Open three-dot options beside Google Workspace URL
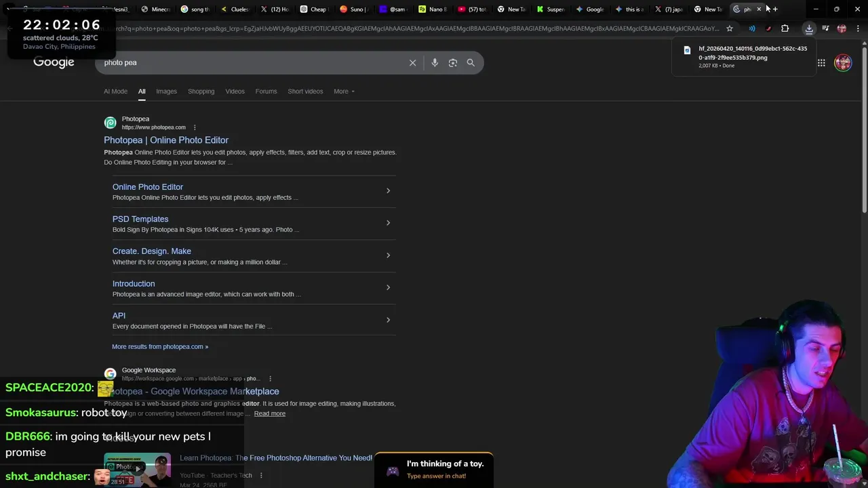Viewport: 868px width, 488px height. [270, 379]
